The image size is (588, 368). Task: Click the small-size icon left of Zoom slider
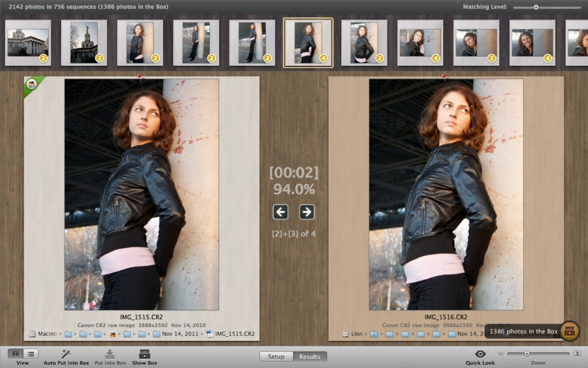click(500, 354)
